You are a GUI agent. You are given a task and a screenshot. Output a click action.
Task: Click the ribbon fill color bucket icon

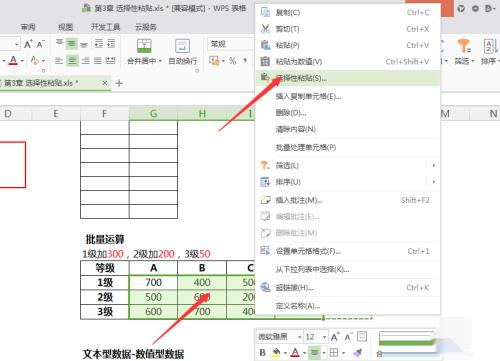[x=34, y=61]
